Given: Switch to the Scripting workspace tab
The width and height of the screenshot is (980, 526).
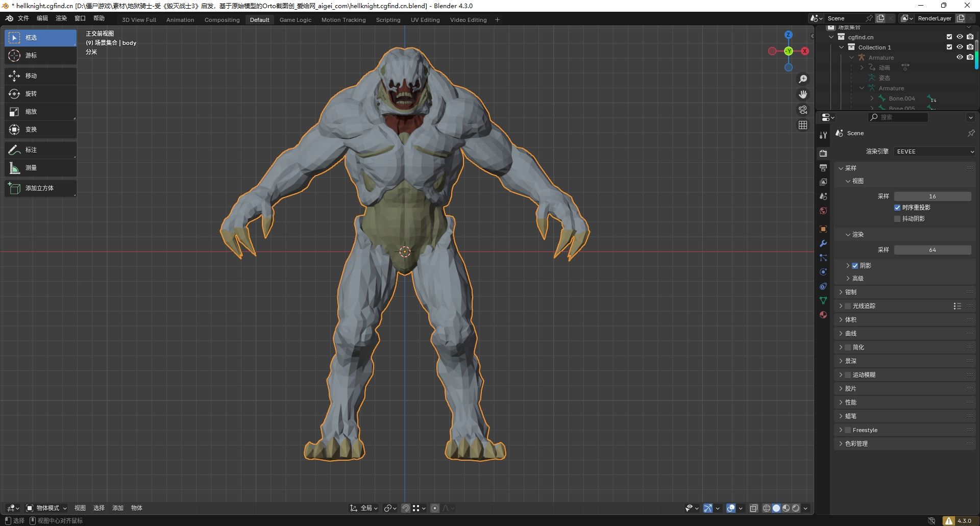Looking at the screenshot, I should coord(388,20).
